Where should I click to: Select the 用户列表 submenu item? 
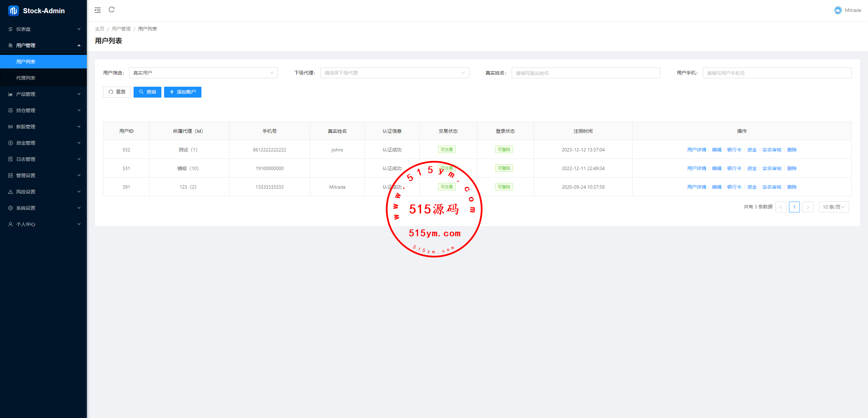click(26, 62)
